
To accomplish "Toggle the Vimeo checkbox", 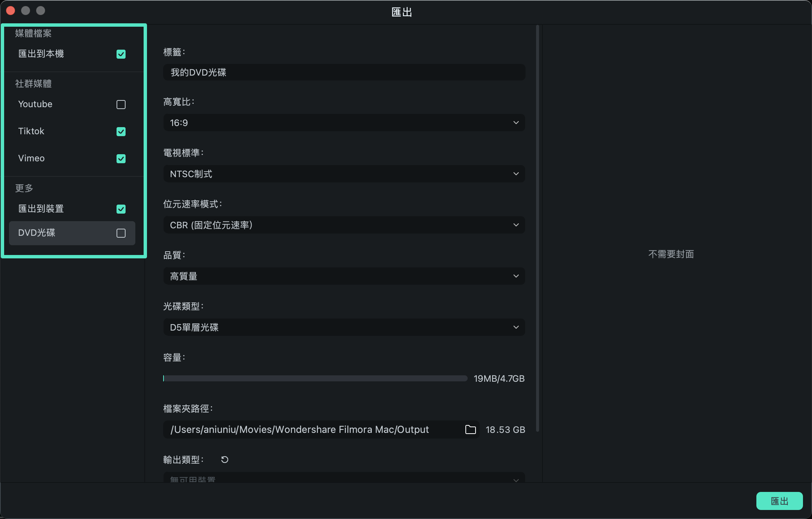I will click(x=121, y=159).
